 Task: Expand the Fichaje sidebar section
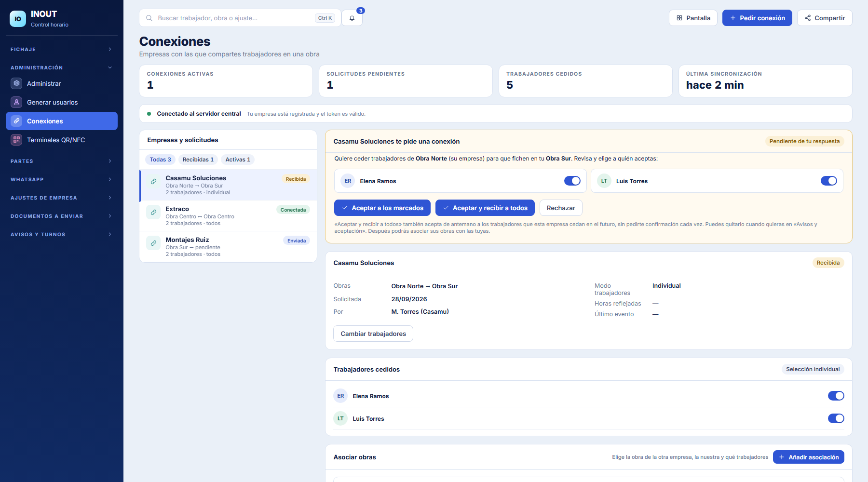point(62,49)
